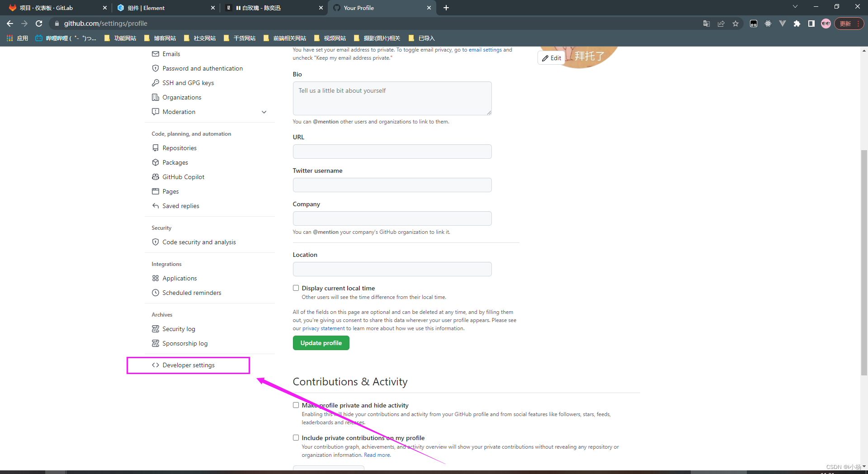This screenshot has height=474, width=868.
Task: Switch to the 白玫瑰 music tab
Action: tap(274, 8)
